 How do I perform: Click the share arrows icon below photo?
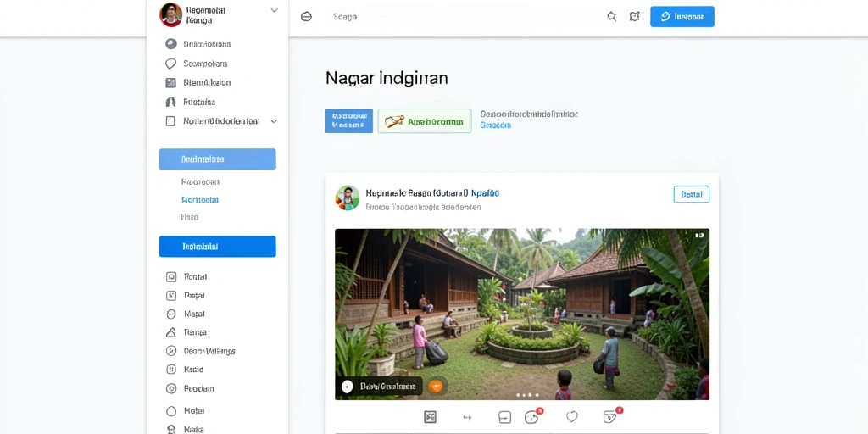coord(467,417)
